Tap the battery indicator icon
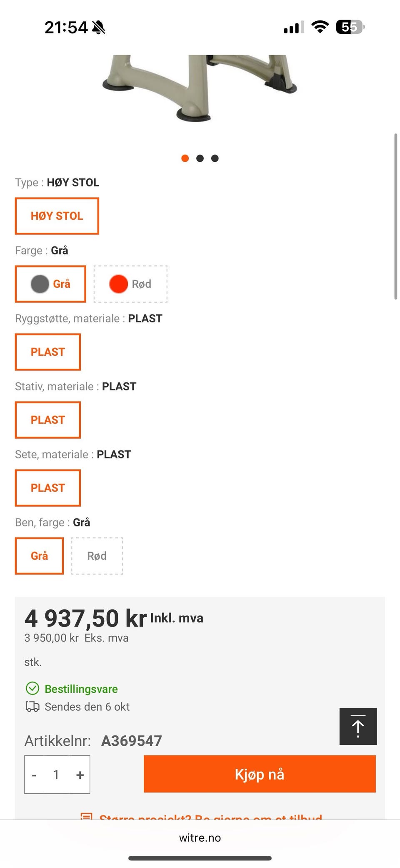The image size is (400, 868). (x=350, y=27)
